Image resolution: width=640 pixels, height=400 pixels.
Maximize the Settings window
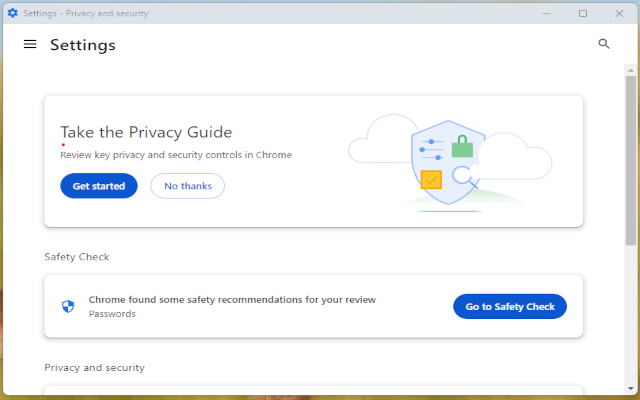click(583, 13)
